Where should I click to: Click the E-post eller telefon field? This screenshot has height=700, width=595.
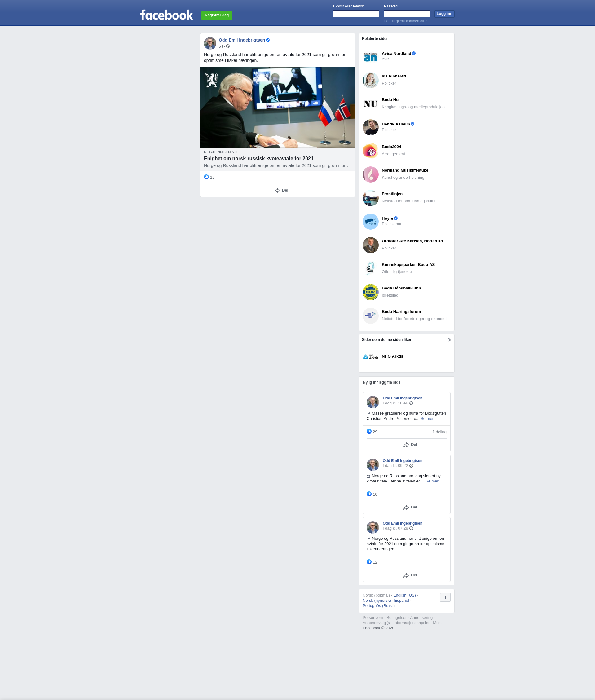click(356, 14)
